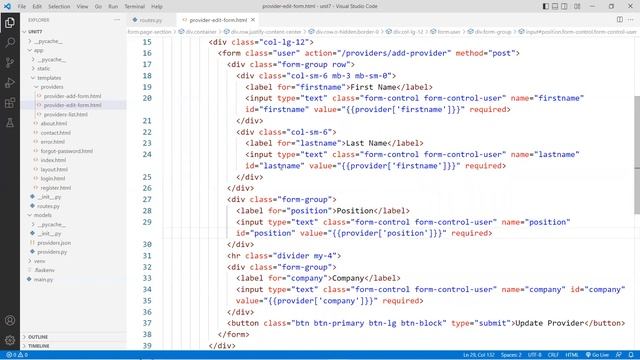Toggle primary sidebar layout icon
The height and width of the screenshot is (360, 640).
point(546,6)
